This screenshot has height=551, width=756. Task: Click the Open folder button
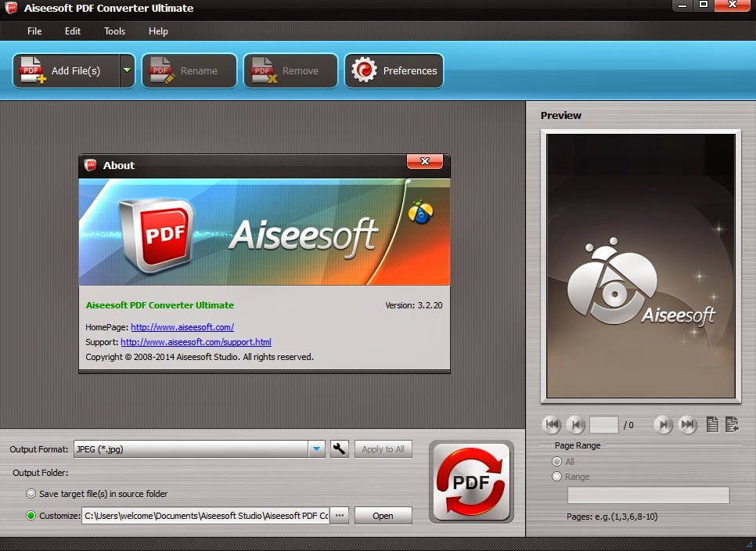click(383, 515)
